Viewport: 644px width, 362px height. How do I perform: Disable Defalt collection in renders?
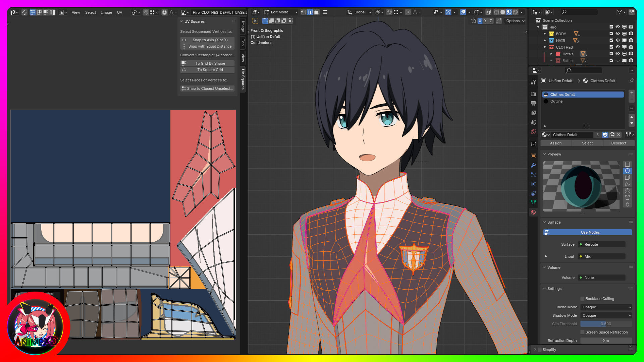coord(631,54)
